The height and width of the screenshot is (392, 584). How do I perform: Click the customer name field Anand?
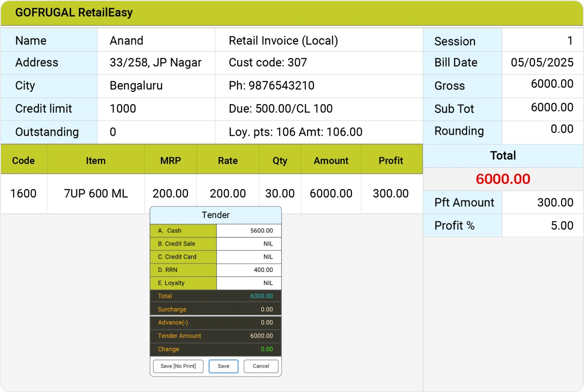156,40
